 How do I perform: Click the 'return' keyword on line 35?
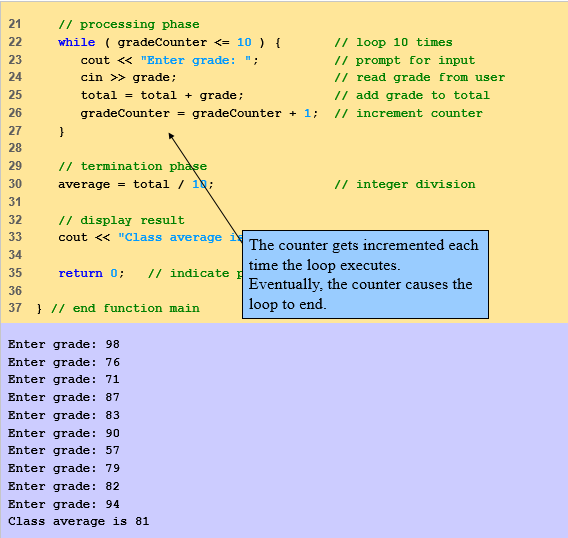point(80,273)
